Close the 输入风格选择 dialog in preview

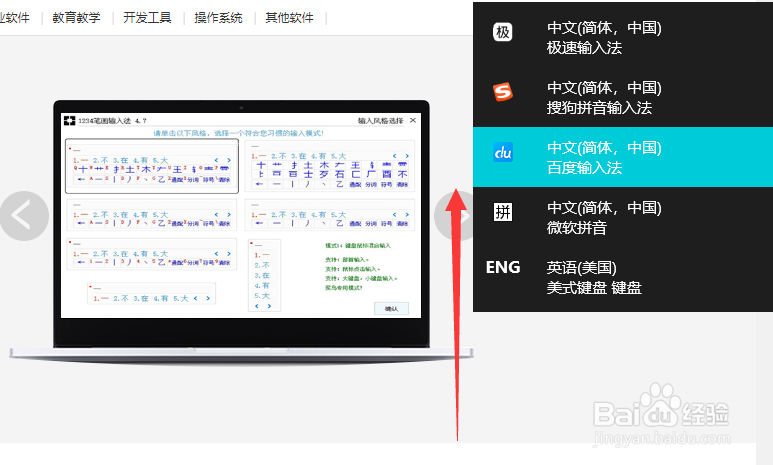(413, 120)
